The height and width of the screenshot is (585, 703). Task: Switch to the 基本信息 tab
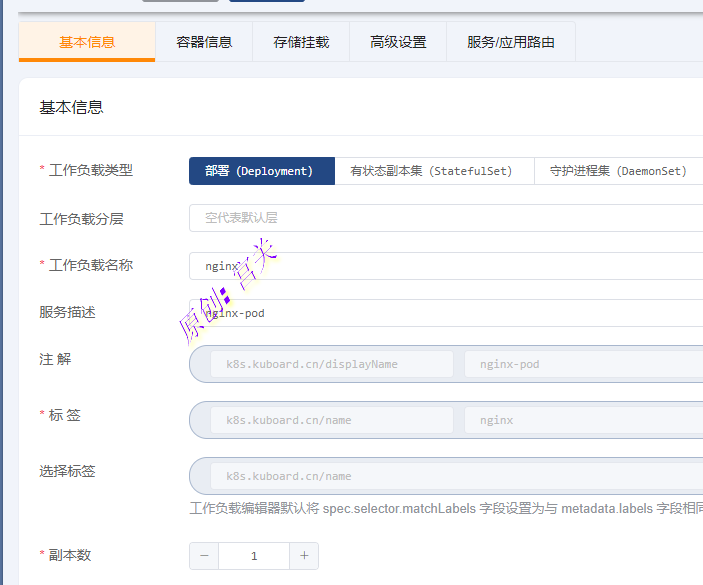tap(87, 42)
